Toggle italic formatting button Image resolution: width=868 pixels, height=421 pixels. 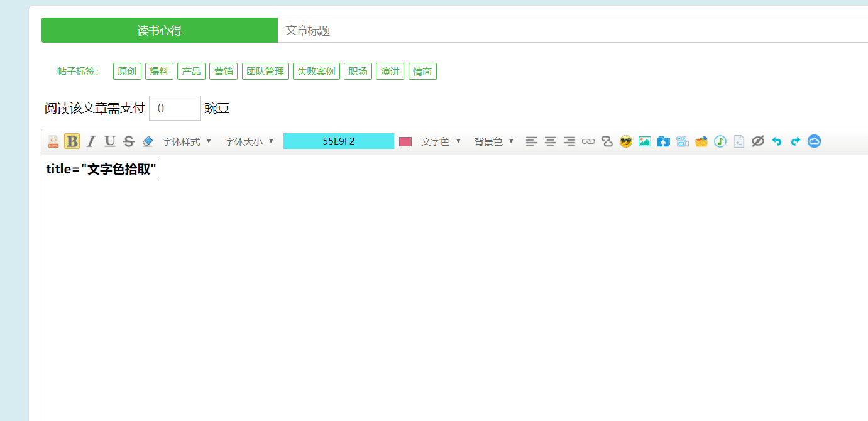click(91, 141)
